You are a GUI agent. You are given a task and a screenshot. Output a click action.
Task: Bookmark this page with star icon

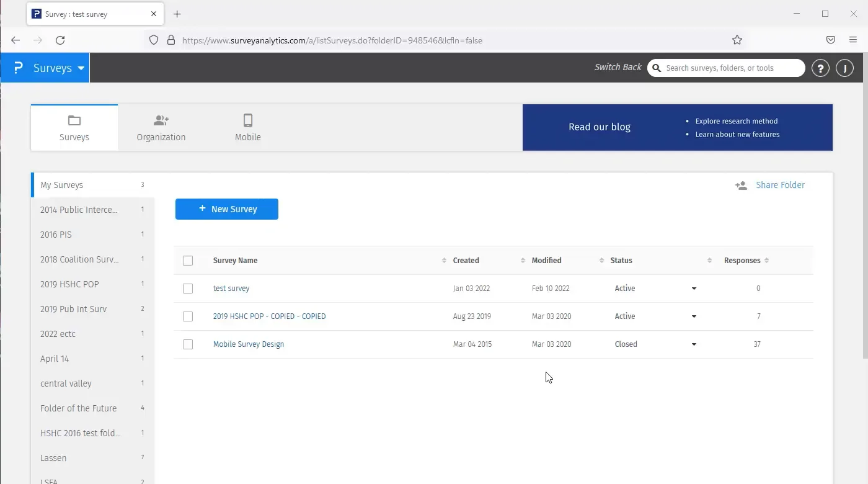[737, 40]
